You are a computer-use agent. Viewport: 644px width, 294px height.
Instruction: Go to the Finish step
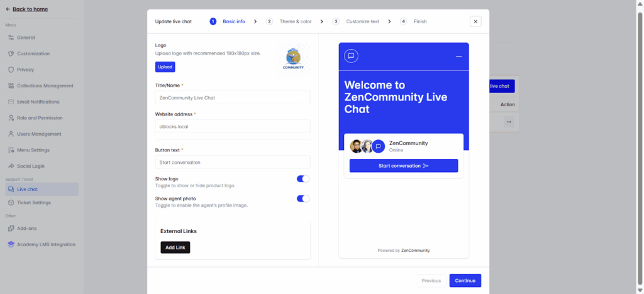pyautogui.click(x=414, y=21)
